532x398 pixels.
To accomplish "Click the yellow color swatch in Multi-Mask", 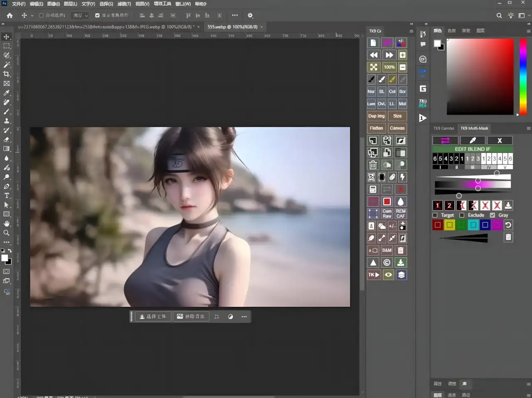I will [x=449, y=225].
